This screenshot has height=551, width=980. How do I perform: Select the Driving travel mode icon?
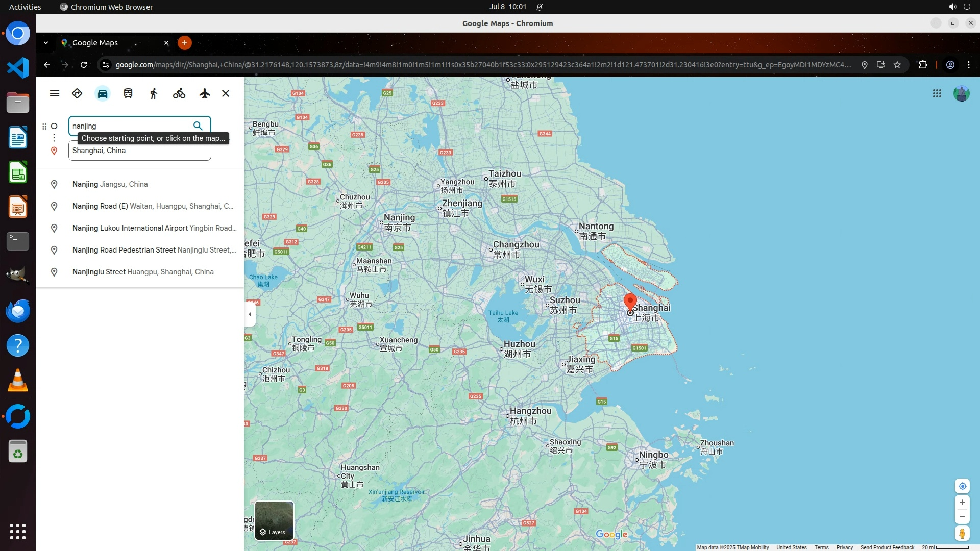pos(103,93)
